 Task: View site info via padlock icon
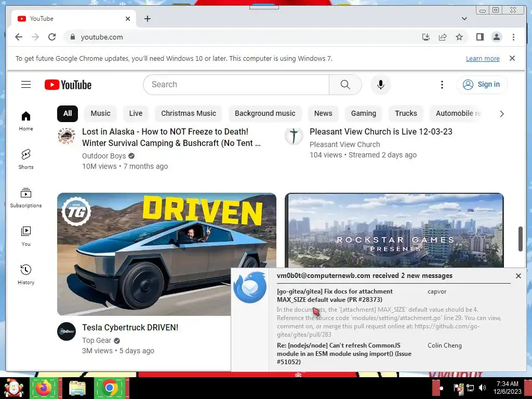72,37
